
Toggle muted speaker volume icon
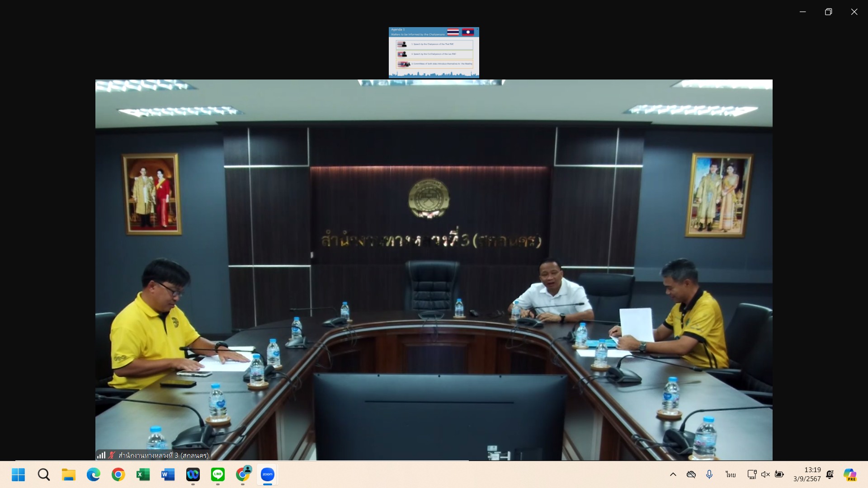pyautogui.click(x=765, y=474)
